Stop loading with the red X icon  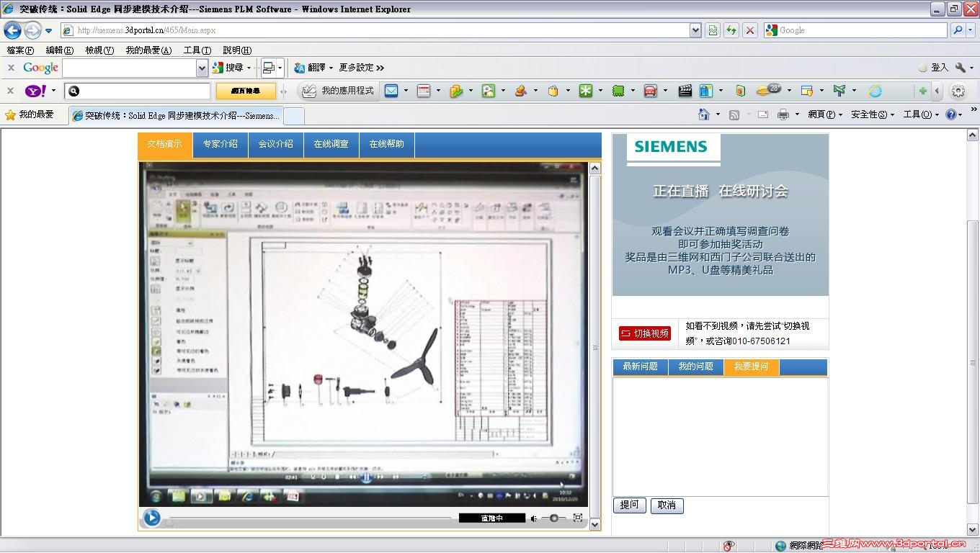point(750,30)
